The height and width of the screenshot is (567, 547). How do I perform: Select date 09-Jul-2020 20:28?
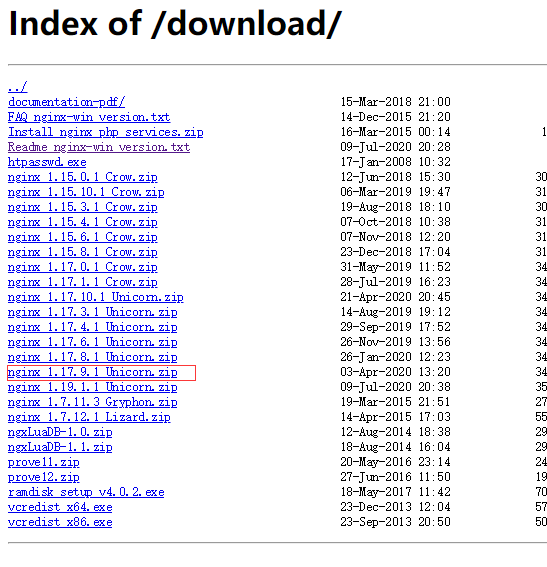tap(396, 147)
